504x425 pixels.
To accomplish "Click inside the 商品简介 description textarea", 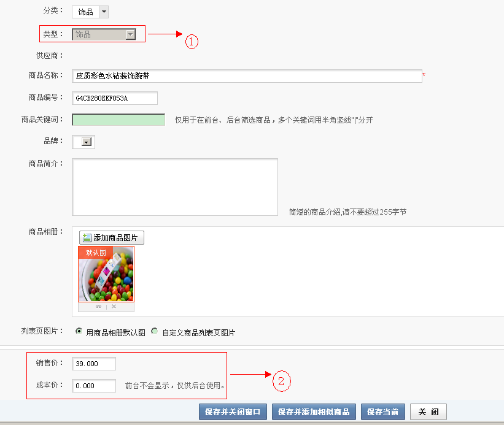I will 175,187.
